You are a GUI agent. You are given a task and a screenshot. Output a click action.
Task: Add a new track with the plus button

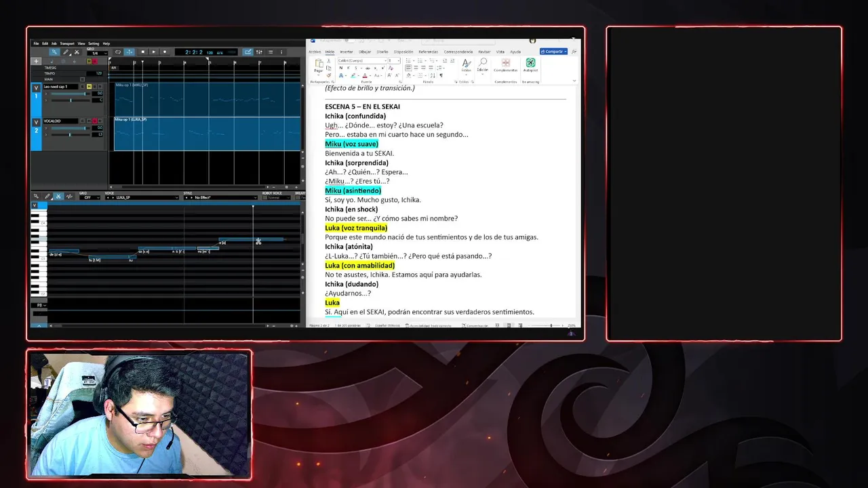[37, 61]
